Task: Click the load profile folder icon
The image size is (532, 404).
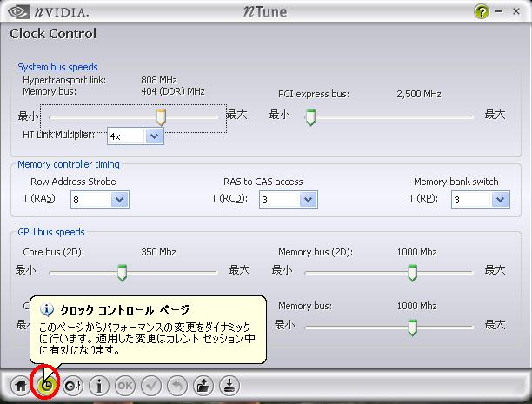Action: (203, 386)
